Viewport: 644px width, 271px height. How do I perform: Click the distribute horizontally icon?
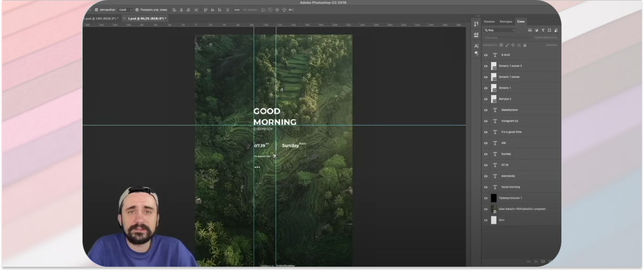click(x=228, y=10)
